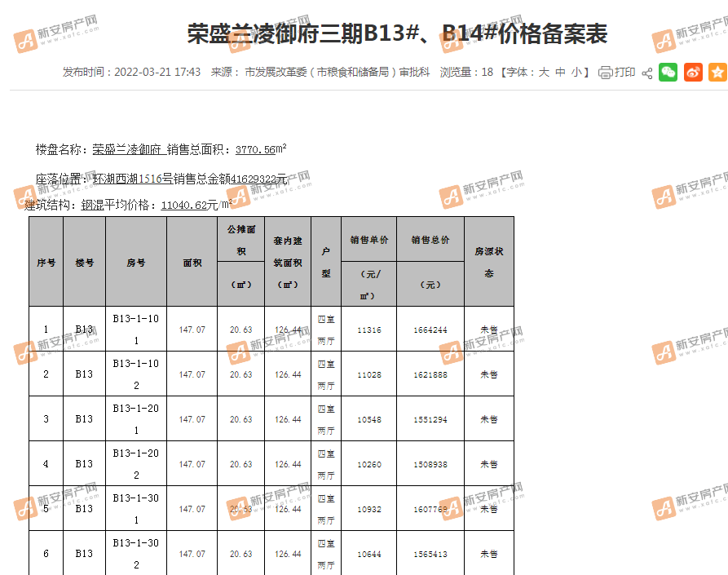This screenshot has height=575, width=728.
Task: Select the average price 11040.62
Action: (184, 206)
